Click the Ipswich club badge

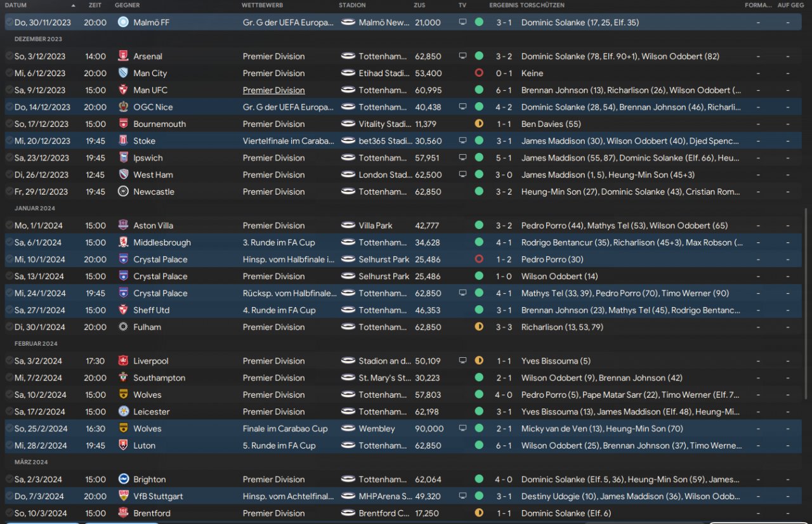[123, 158]
